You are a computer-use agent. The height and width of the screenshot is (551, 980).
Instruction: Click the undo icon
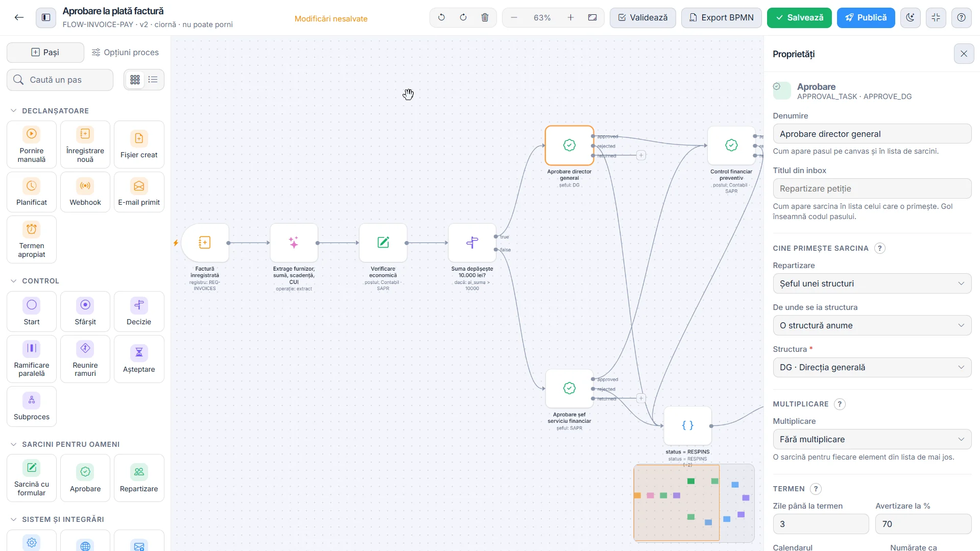[x=442, y=17]
